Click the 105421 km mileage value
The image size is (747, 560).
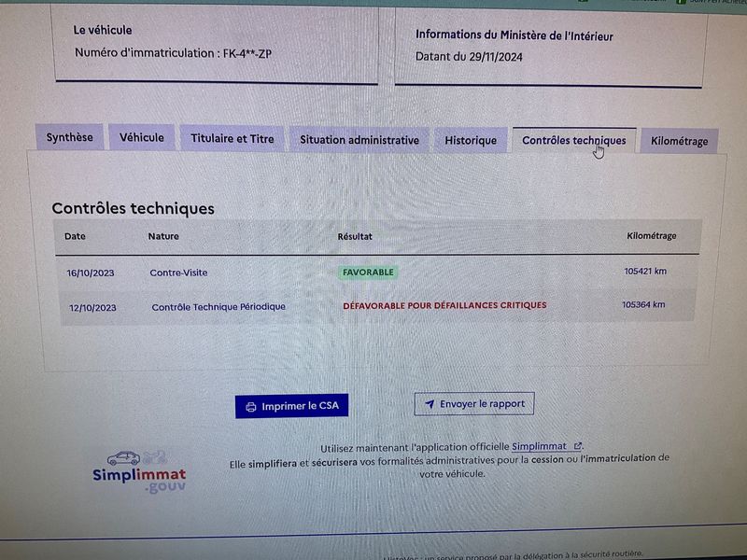pyautogui.click(x=645, y=272)
